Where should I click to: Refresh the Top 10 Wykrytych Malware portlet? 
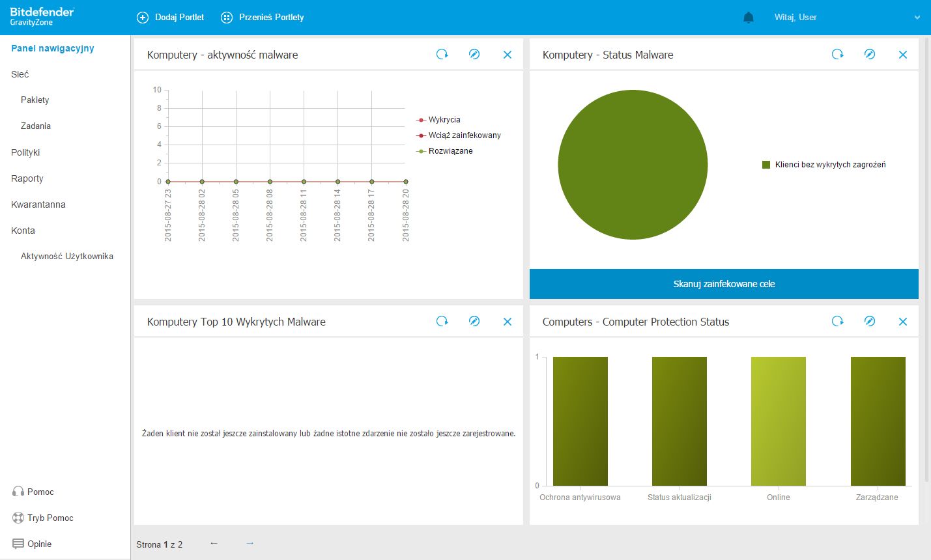(x=442, y=321)
